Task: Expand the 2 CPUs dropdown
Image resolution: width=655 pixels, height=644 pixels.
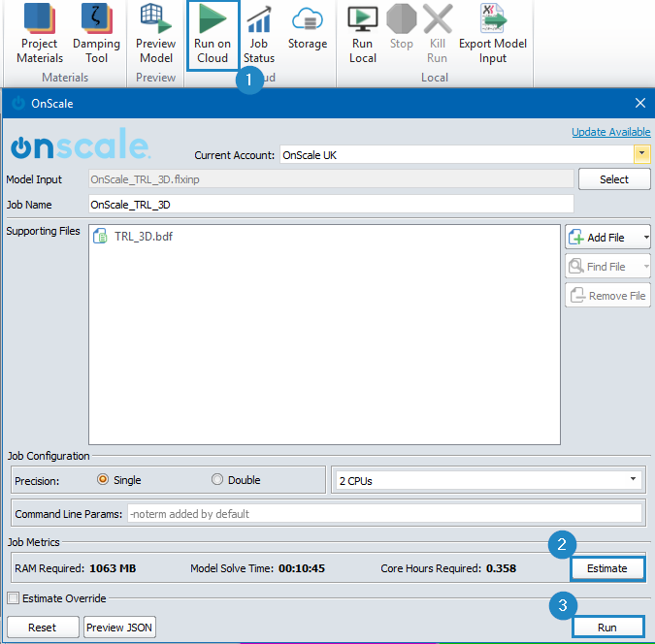Action: (x=633, y=479)
